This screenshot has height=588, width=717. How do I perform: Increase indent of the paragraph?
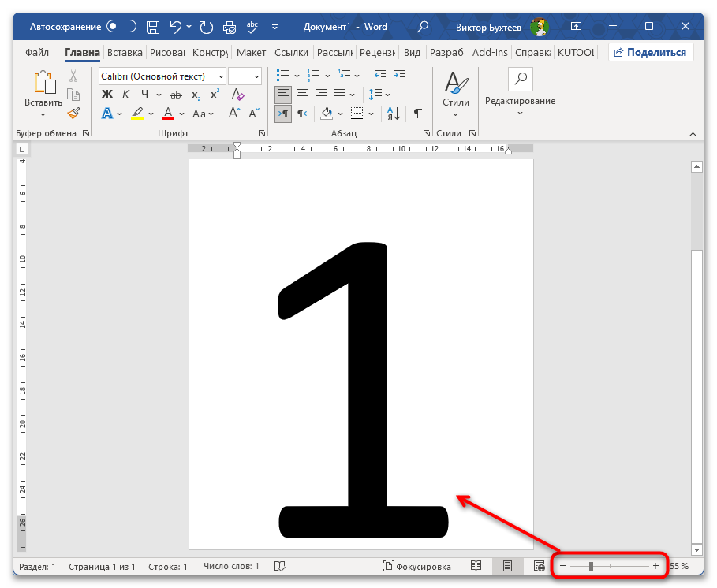click(399, 76)
